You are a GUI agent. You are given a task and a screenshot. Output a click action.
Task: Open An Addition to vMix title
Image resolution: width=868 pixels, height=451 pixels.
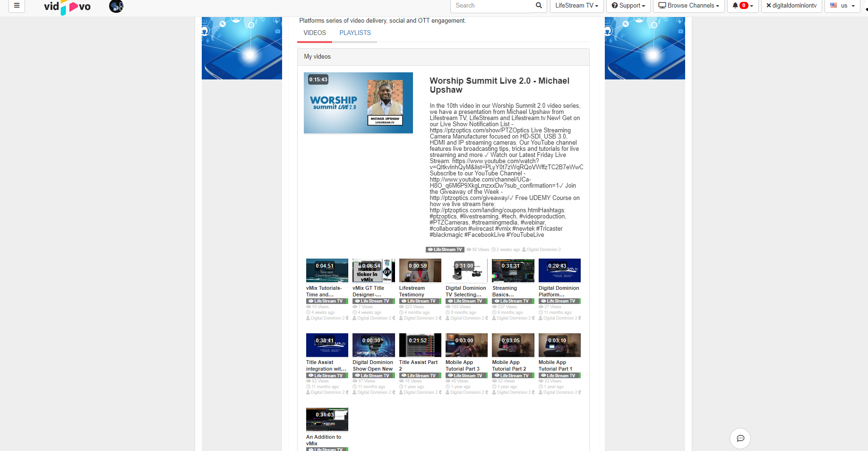tap(324, 440)
